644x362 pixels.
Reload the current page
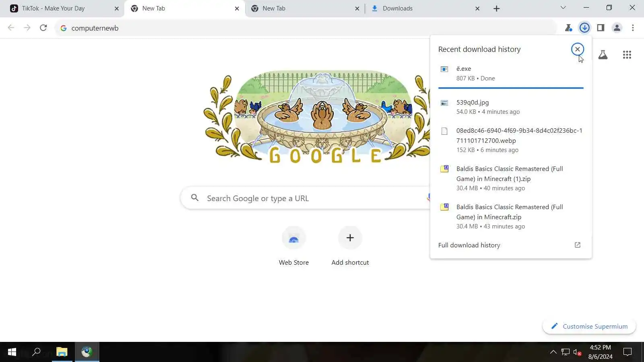[x=43, y=28]
